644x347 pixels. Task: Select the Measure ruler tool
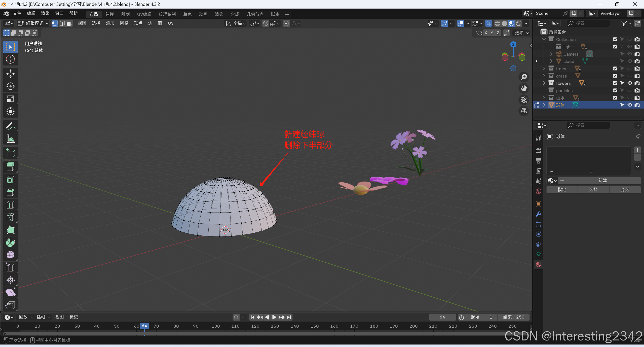(10, 138)
